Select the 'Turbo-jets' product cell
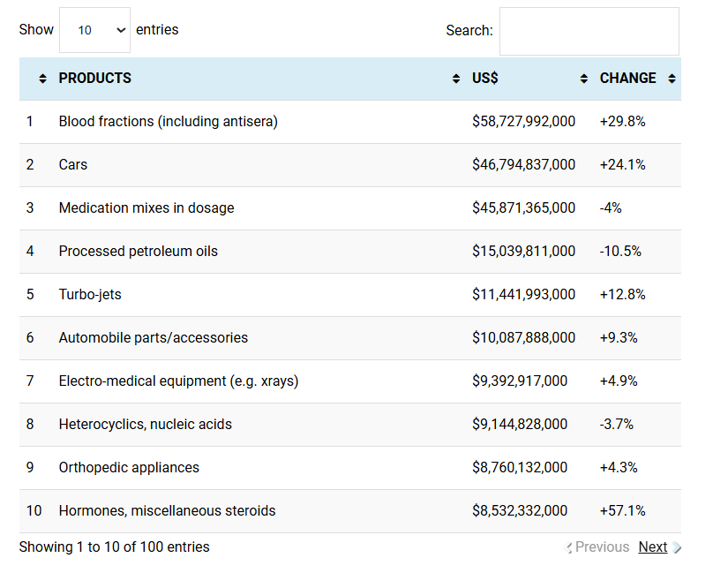The height and width of the screenshot is (588, 728). tap(90, 294)
